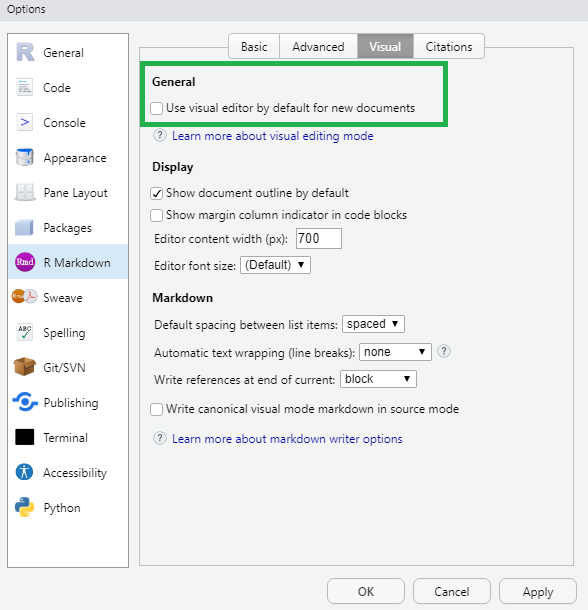This screenshot has height=610, width=588.
Task: Open Learn more about markdown writer options
Action: [x=287, y=439]
